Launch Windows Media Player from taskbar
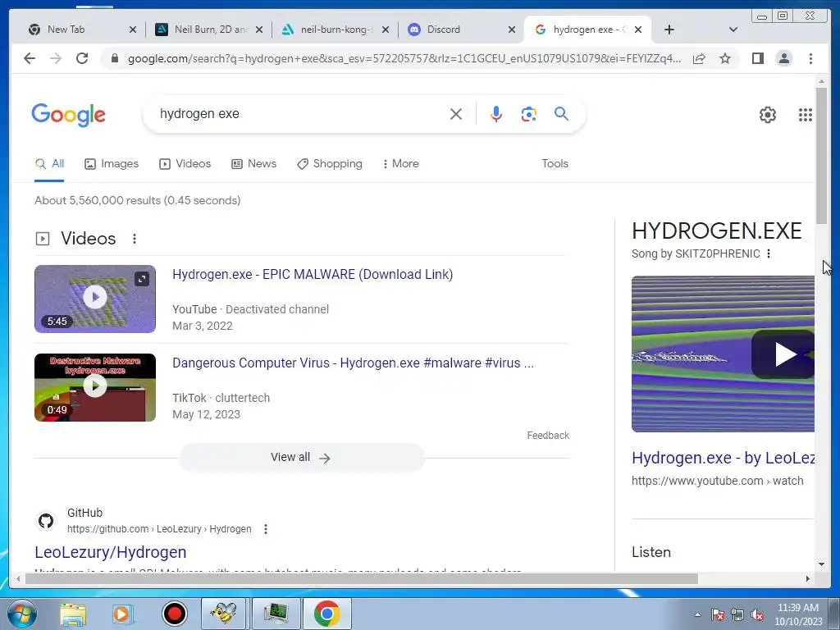This screenshot has width=840, height=630. (122, 614)
